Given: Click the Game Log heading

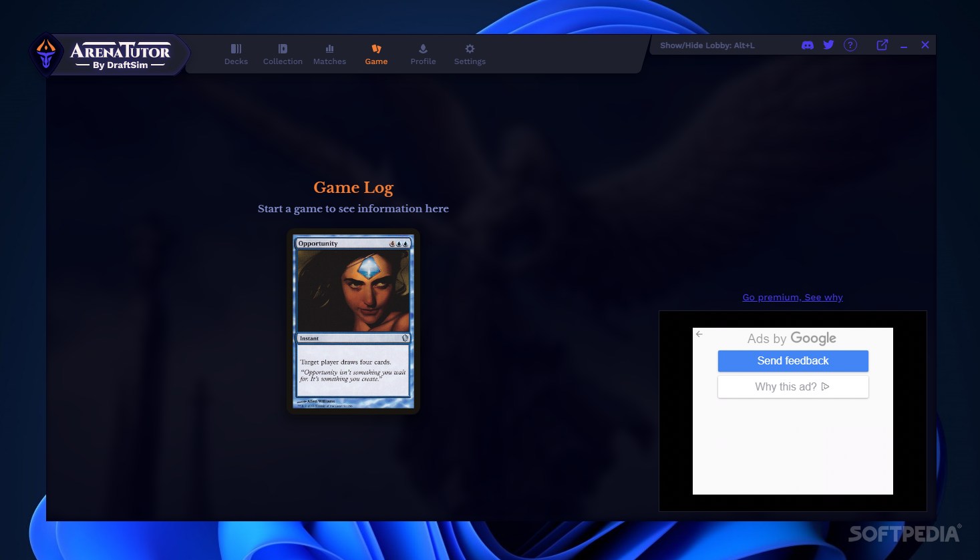Looking at the screenshot, I should pyautogui.click(x=353, y=188).
